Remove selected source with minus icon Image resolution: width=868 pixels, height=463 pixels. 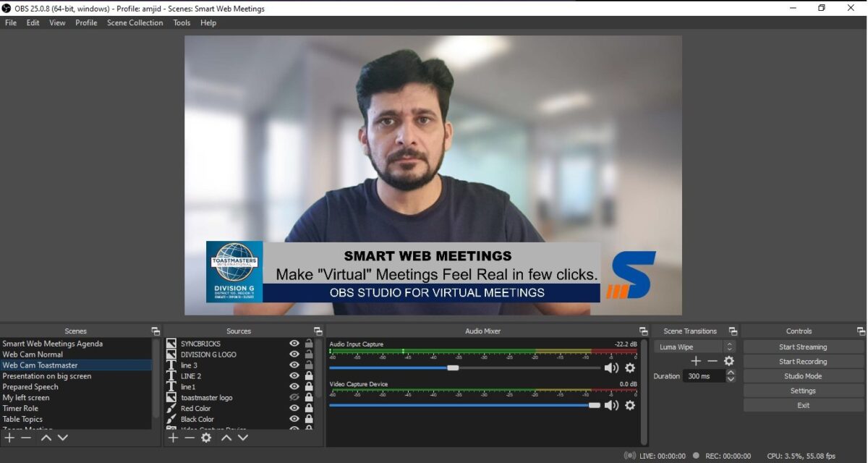coord(190,438)
